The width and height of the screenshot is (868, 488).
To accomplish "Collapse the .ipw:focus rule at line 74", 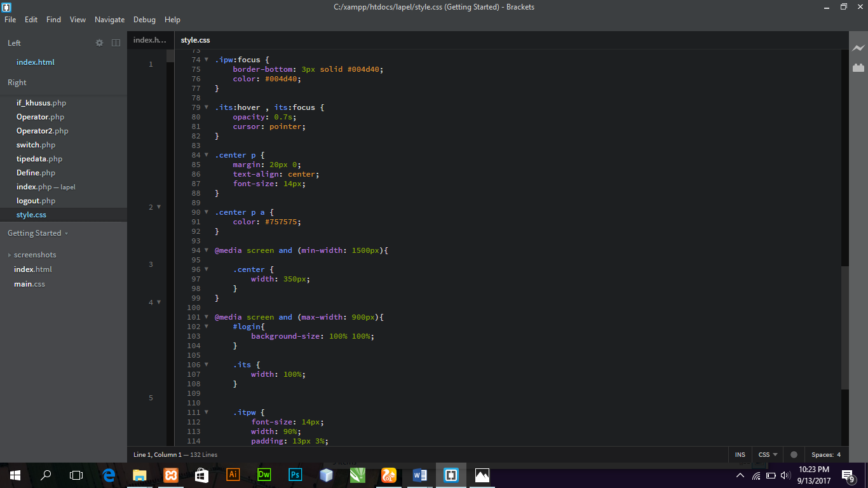I will [x=206, y=59].
